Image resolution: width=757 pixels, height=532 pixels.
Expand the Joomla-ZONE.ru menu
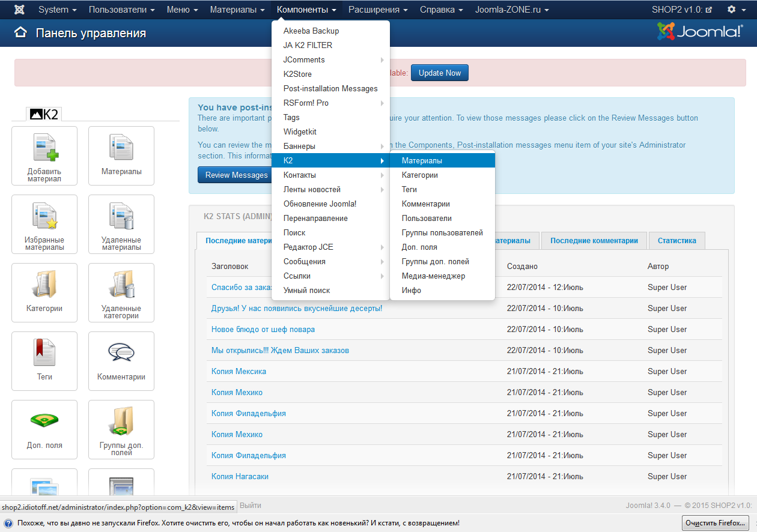click(512, 10)
